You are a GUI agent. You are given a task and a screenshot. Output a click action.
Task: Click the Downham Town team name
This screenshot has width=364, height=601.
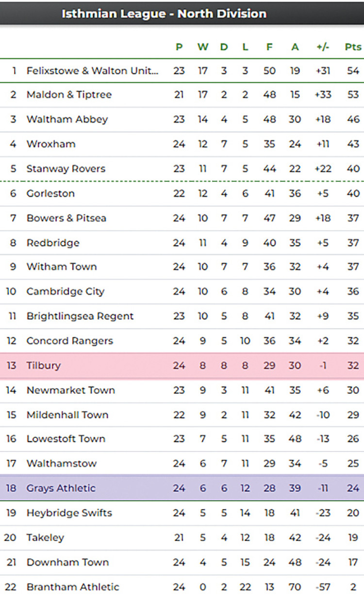click(x=67, y=563)
